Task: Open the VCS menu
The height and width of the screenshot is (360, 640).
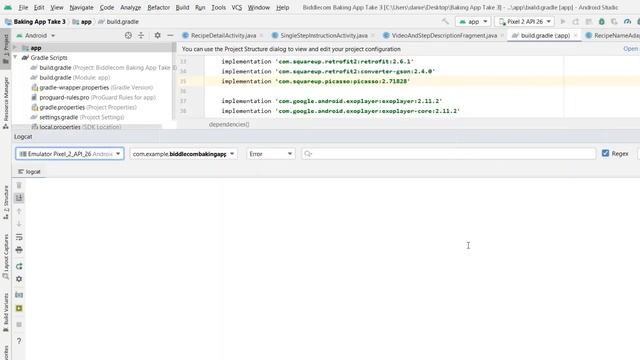Action: pyautogui.click(x=237, y=7)
